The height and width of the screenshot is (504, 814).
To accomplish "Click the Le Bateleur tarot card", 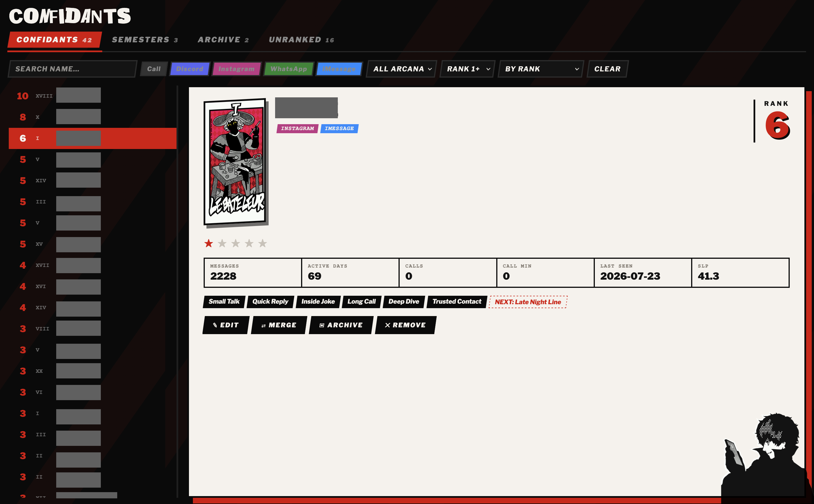I will 235,162.
